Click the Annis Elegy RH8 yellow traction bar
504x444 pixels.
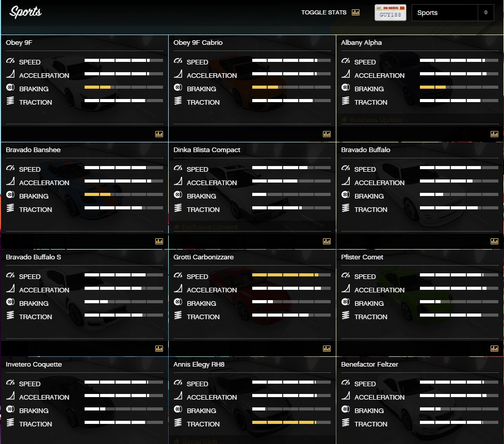[x=284, y=422]
